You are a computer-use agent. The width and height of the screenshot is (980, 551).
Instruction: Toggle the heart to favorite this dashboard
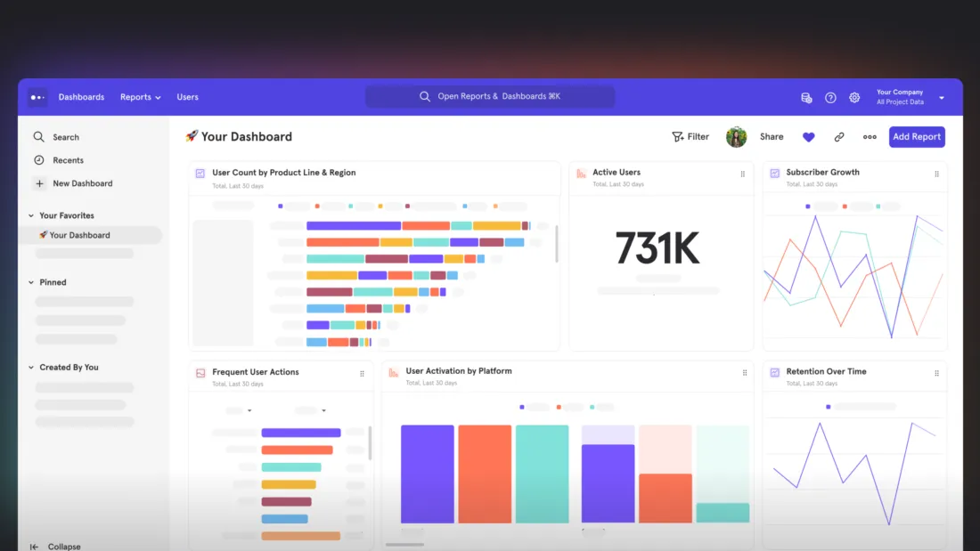click(x=808, y=136)
